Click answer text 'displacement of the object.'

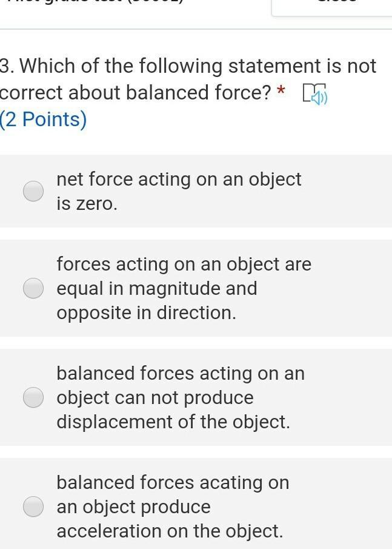point(173,422)
